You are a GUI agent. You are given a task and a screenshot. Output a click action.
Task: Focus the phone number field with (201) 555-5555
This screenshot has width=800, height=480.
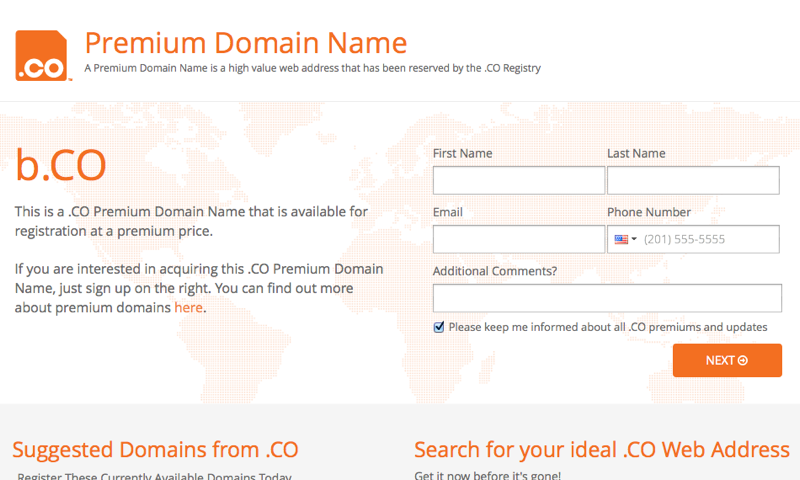708,240
